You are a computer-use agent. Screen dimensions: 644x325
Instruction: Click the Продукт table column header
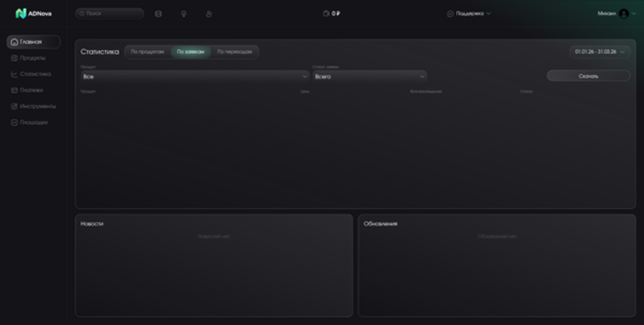click(x=88, y=92)
